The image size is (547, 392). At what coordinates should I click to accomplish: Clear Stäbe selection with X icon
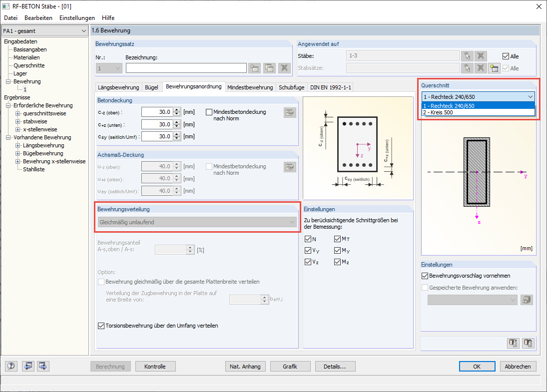481,56
